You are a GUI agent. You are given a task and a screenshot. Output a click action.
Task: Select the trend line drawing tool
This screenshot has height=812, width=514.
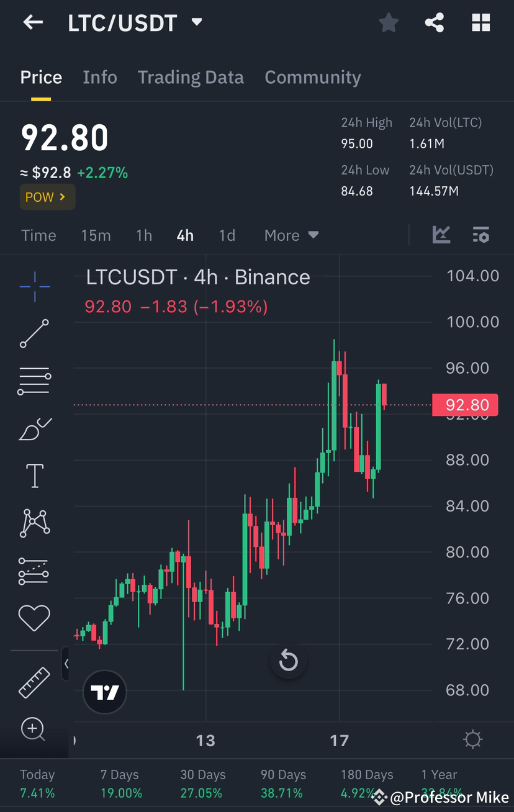(x=34, y=334)
